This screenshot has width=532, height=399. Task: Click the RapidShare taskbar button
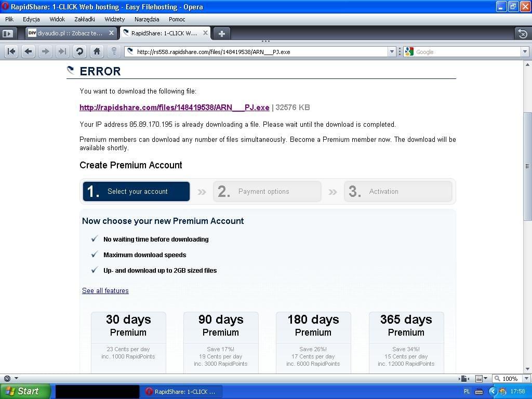tap(181, 392)
